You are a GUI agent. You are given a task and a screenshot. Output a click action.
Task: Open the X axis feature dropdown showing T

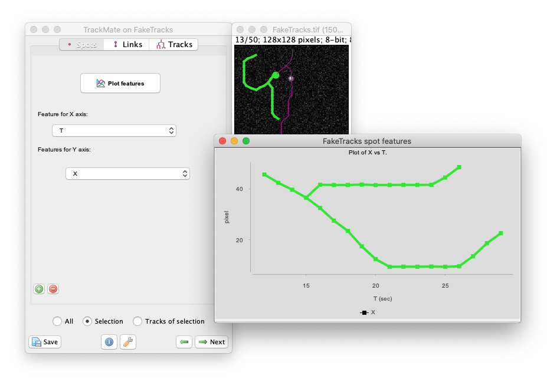click(x=114, y=130)
